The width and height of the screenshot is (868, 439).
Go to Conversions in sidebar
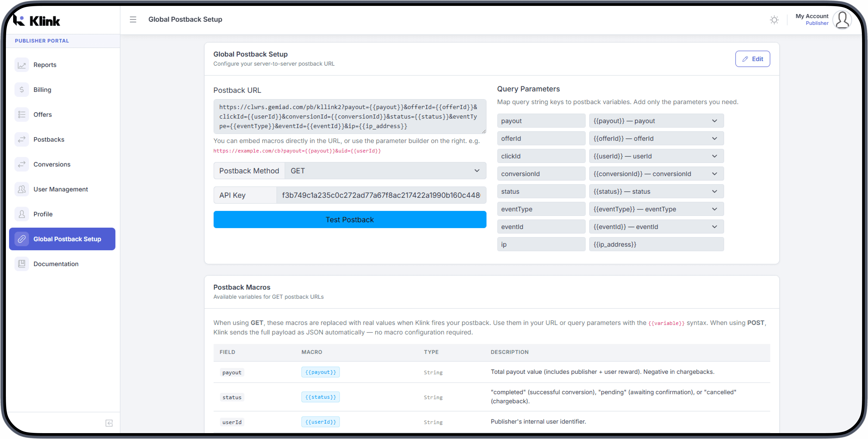(52, 165)
